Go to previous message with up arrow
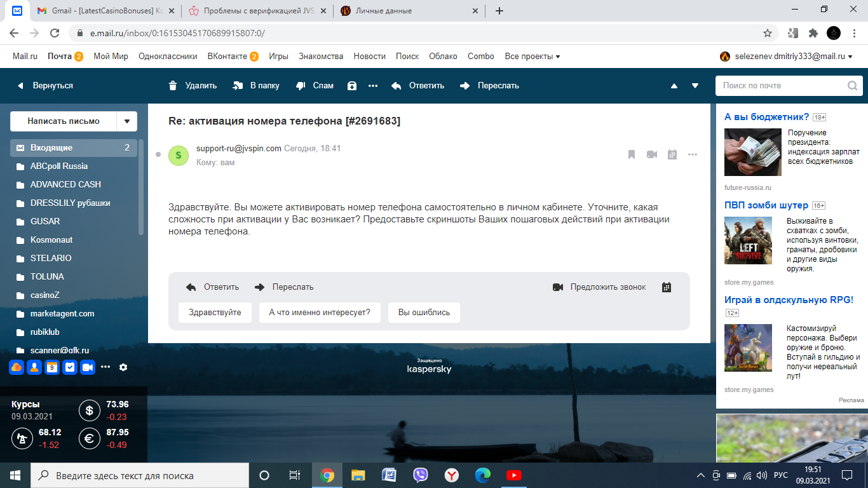Viewport: 868px width, 488px height. [674, 86]
